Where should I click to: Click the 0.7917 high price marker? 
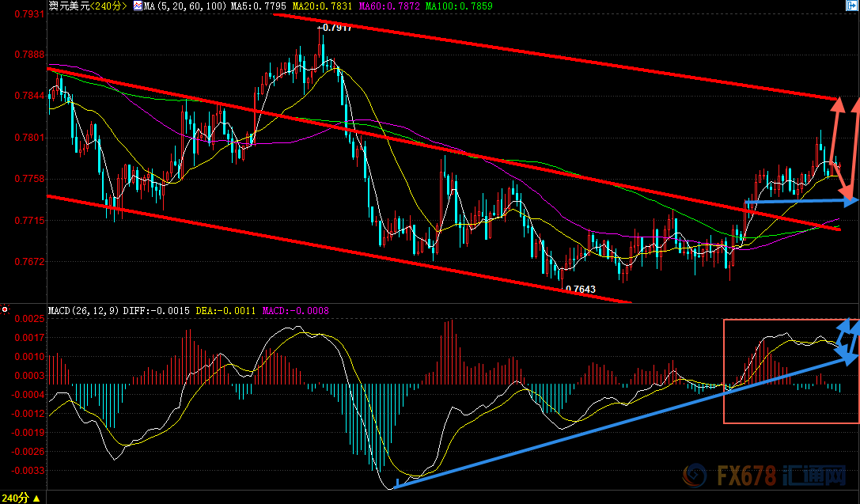(334, 28)
